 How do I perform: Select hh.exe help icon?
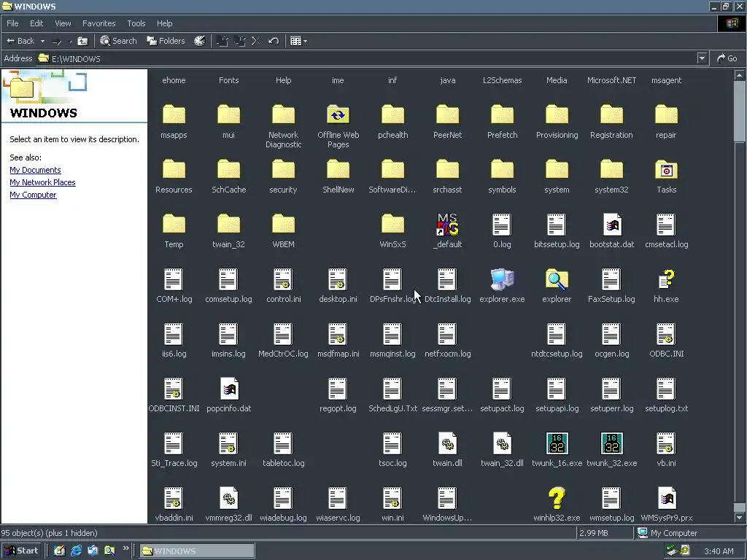click(666, 279)
